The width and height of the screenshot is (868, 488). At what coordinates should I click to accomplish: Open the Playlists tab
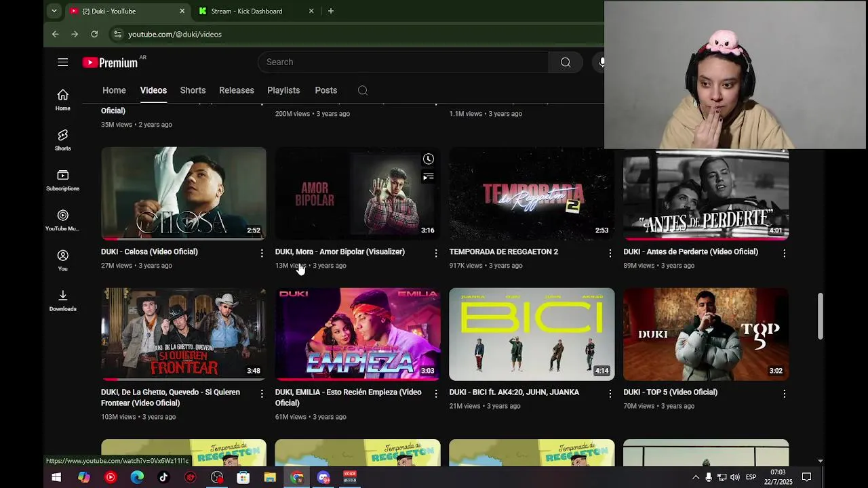[283, 90]
